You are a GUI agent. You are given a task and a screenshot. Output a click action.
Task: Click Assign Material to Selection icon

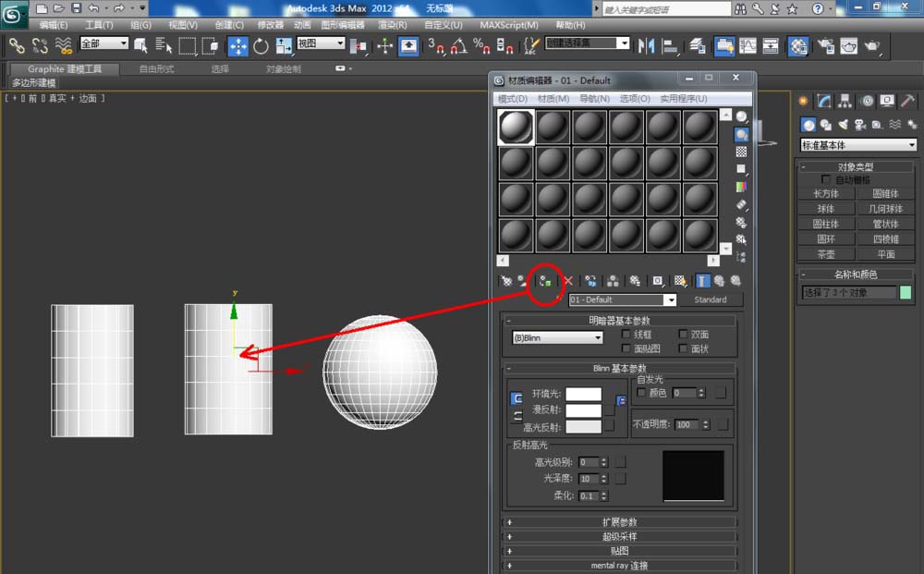[x=545, y=280]
